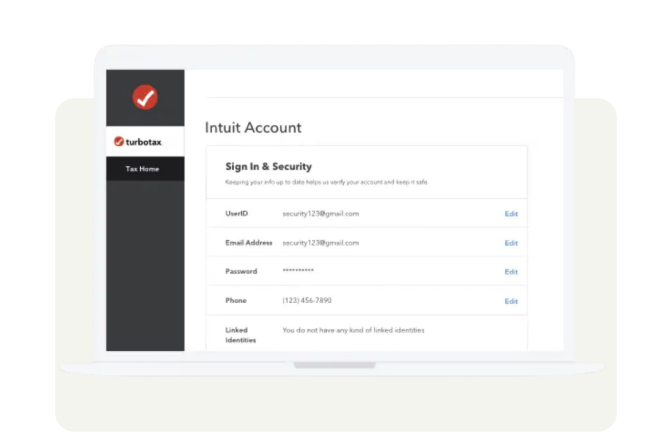Screen dimensions: 670x436
Task: Click the Linked Identities label
Action: coord(241,335)
